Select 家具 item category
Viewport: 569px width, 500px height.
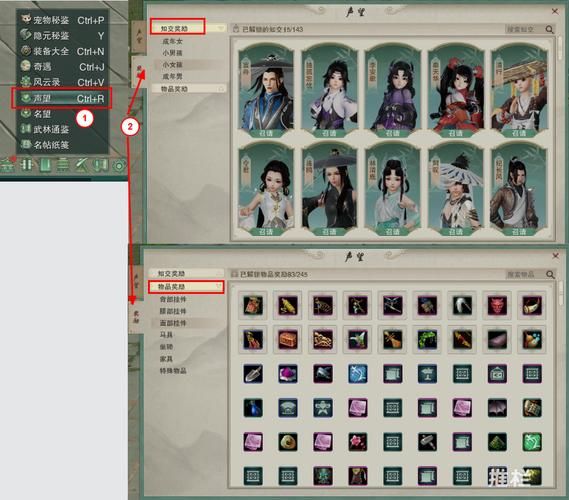(166, 358)
